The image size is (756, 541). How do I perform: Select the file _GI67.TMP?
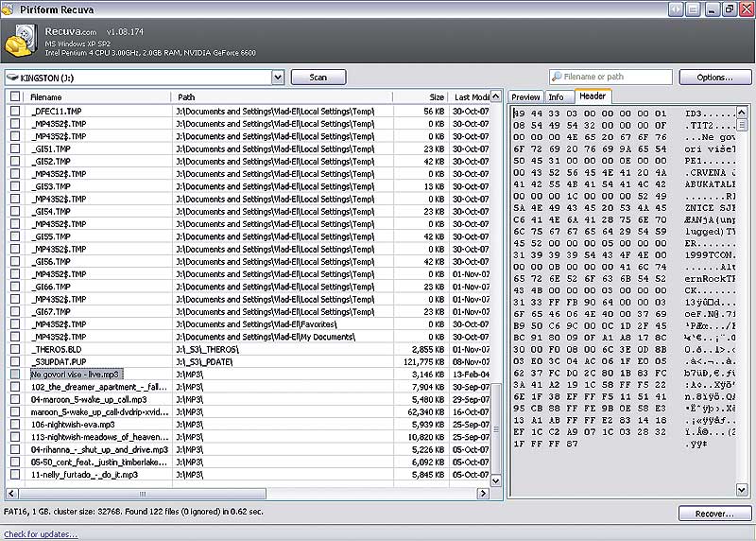(51, 312)
